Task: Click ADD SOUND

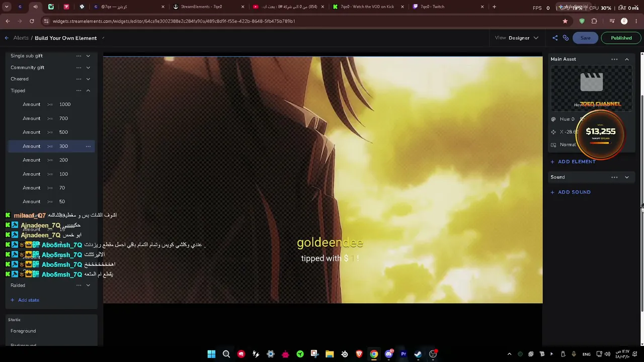Action: click(x=571, y=192)
